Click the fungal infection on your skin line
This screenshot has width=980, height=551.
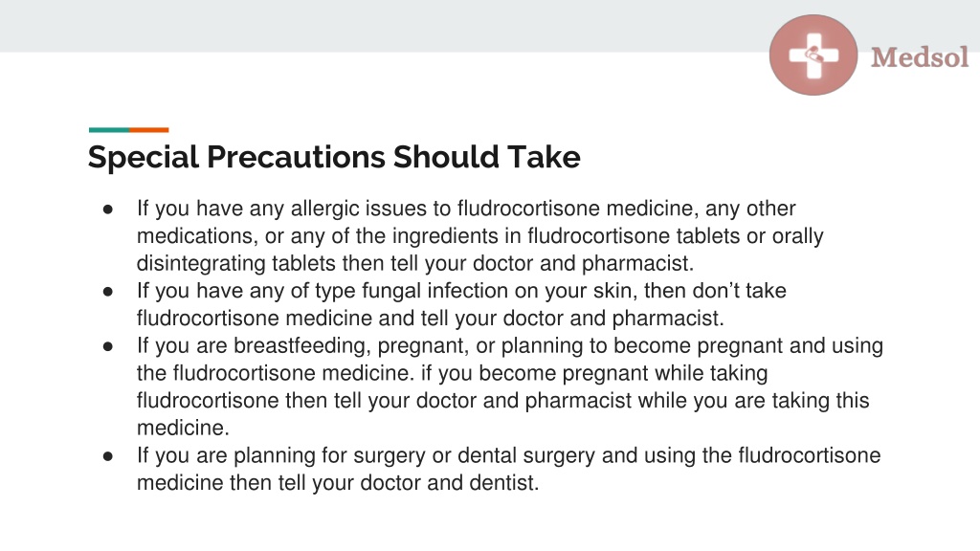[x=461, y=291]
